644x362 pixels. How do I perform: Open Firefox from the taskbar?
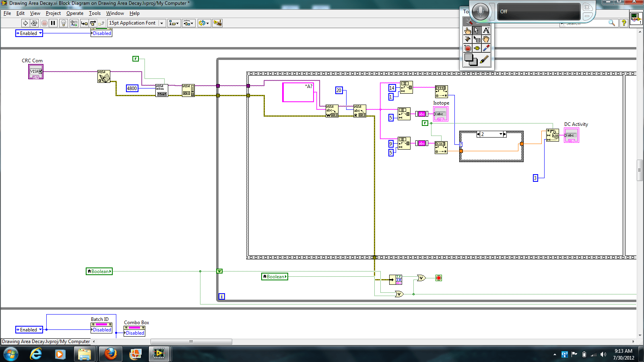(110, 354)
